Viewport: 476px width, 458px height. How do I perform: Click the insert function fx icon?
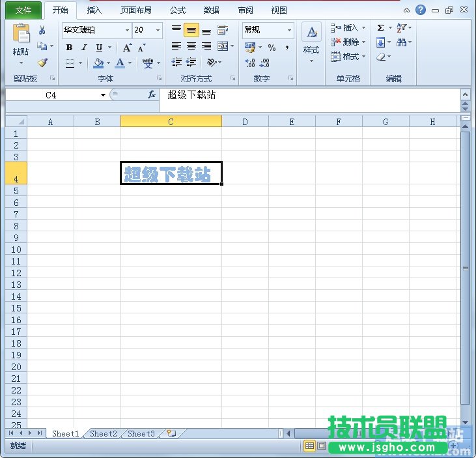[x=152, y=94]
